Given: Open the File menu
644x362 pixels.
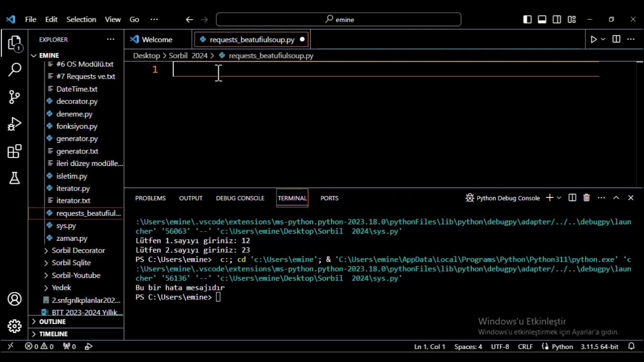Looking at the screenshot, I should point(31,19).
